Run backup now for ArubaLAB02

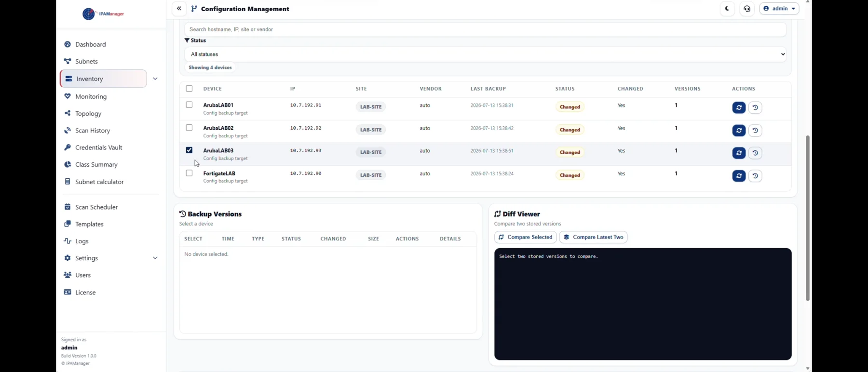(x=739, y=131)
